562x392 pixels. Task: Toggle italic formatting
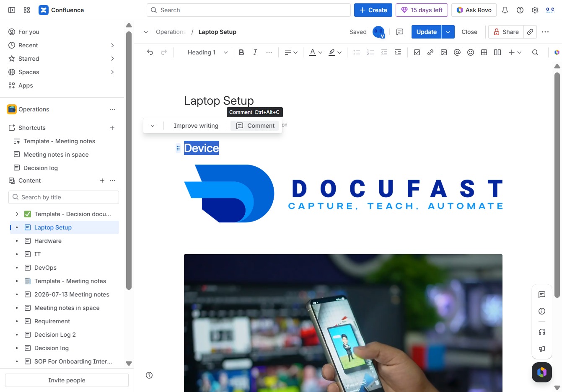pyautogui.click(x=255, y=52)
